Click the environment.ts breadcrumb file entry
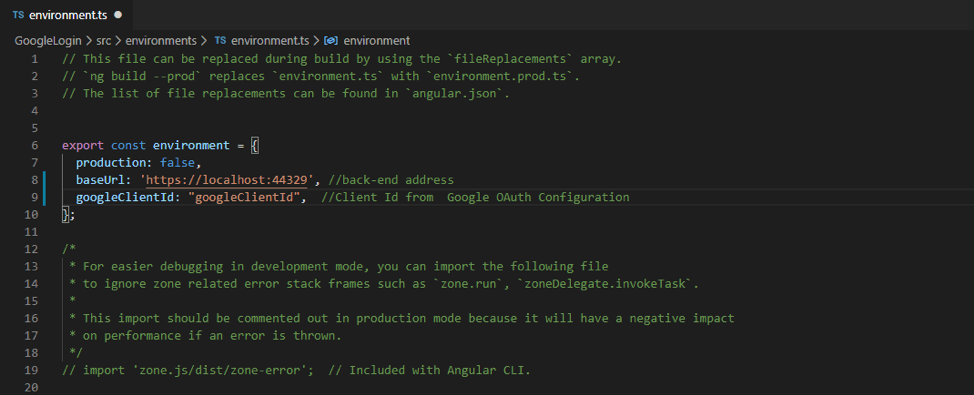This screenshot has width=974, height=395. (x=270, y=41)
